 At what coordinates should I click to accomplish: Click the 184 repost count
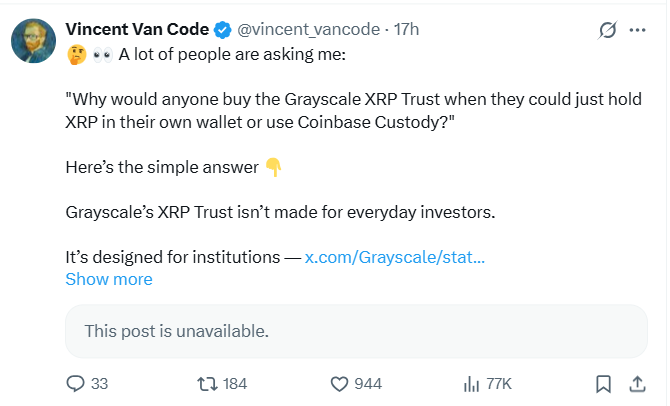pos(235,383)
